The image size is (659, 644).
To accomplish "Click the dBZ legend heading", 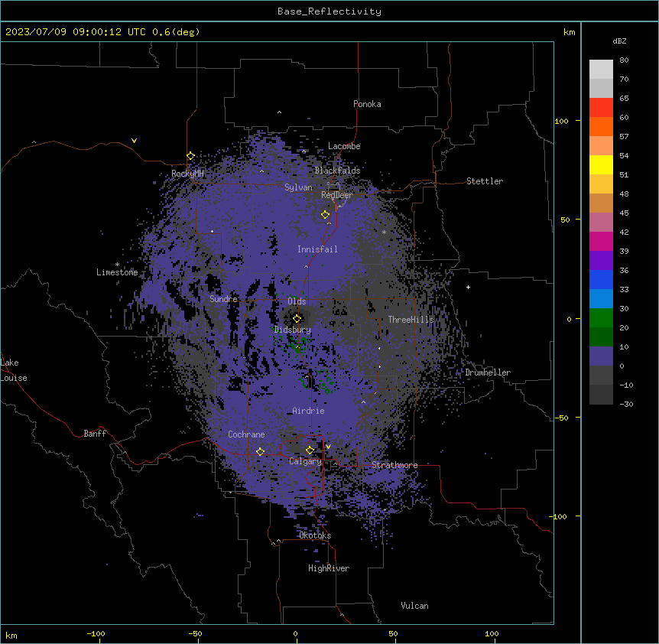I will click(619, 41).
